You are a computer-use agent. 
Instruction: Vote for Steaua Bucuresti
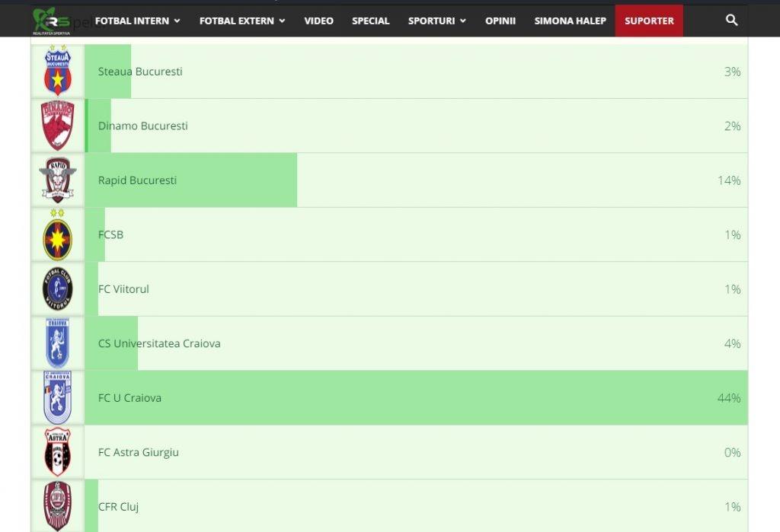(416, 71)
